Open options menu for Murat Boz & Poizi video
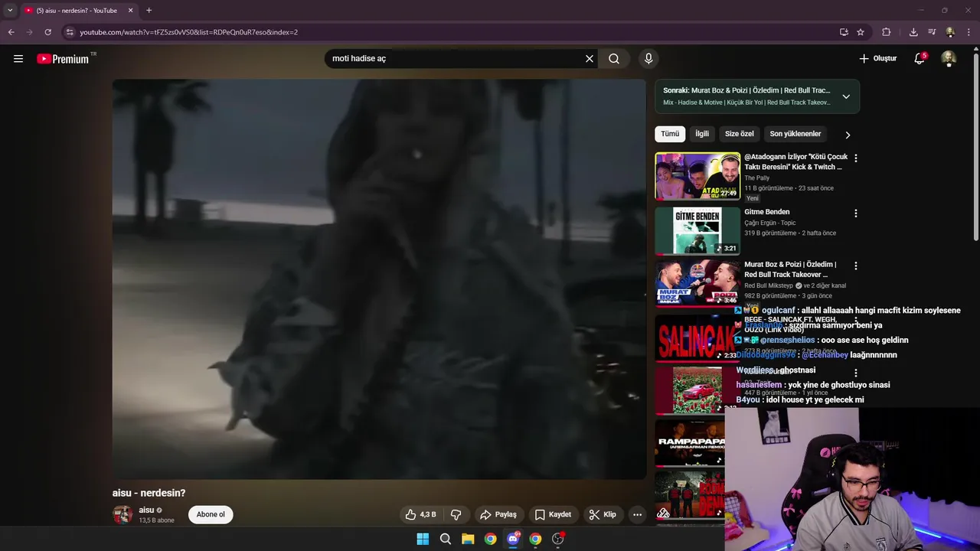 tap(856, 266)
